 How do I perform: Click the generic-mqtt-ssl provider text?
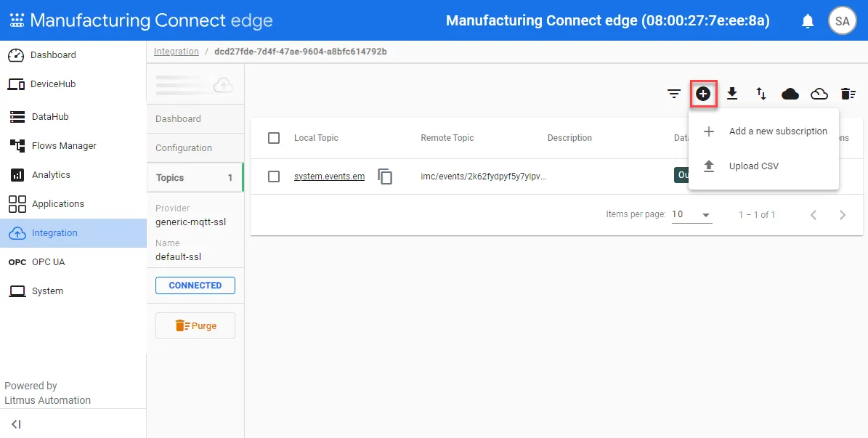(x=190, y=222)
